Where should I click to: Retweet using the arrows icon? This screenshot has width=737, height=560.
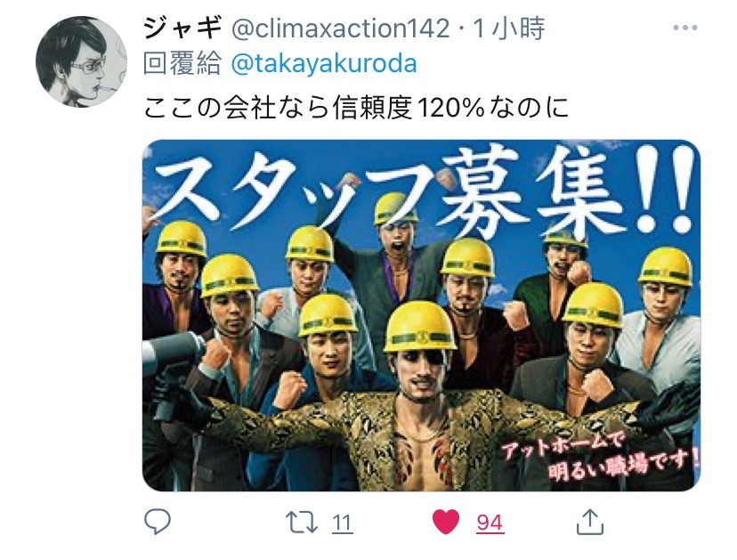(301, 523)
